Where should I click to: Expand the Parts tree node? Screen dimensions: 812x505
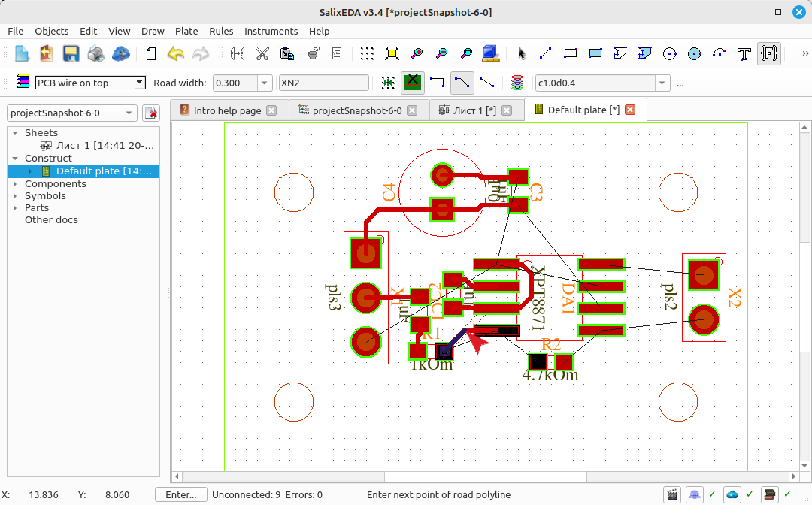click(x=15, y=208)
